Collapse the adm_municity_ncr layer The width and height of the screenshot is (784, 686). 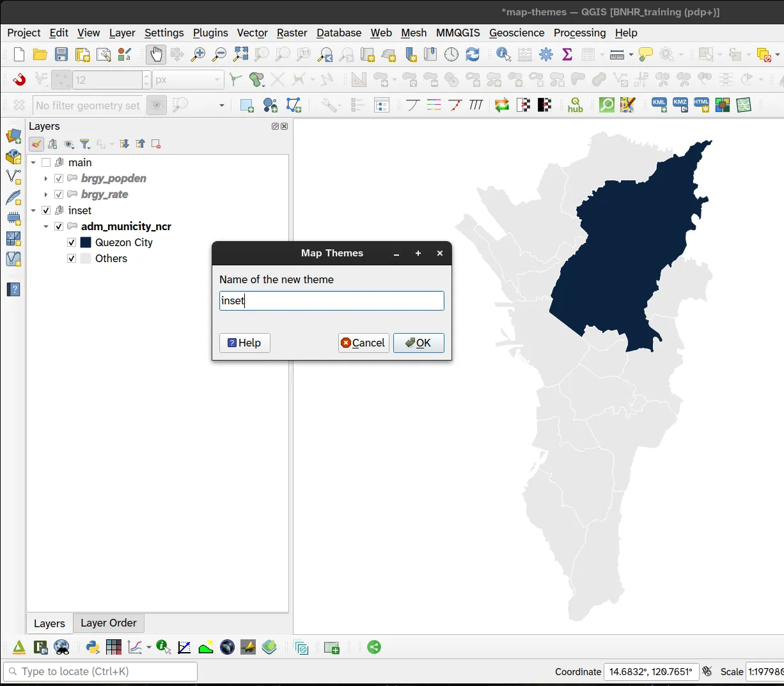[45, 226]
